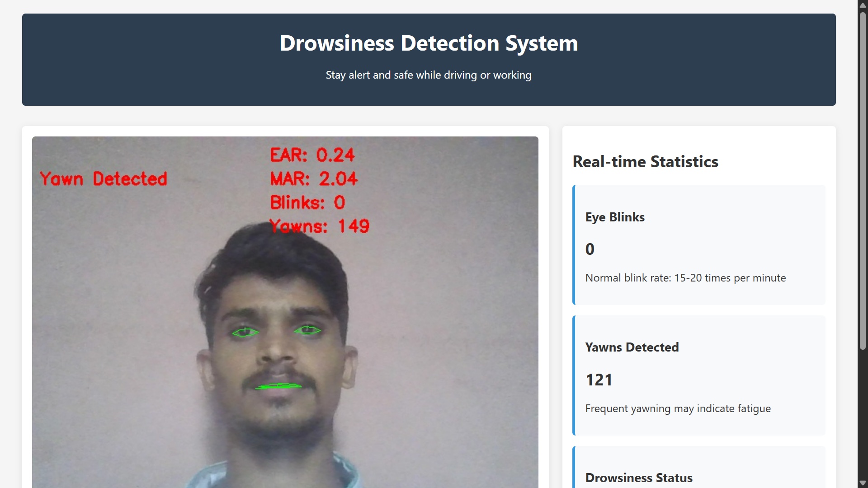Click the scrollbar up arrow
The image size is (868, 488).
(x=863, y=5)
